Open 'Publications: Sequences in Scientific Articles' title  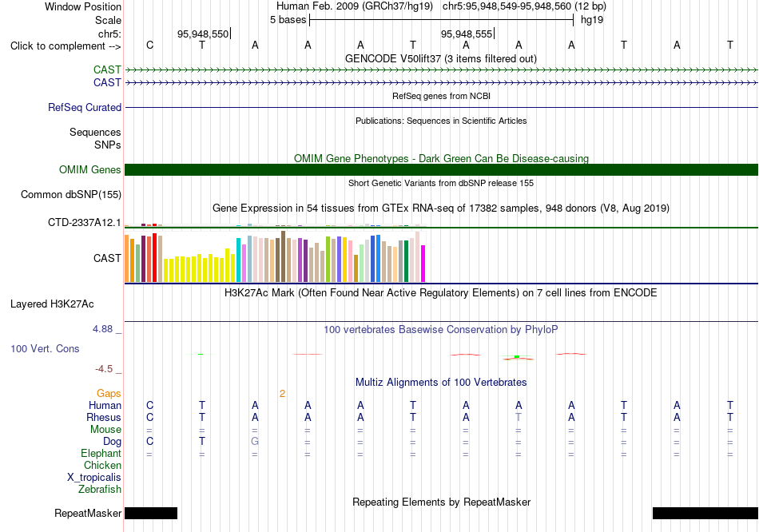point(441,121)
